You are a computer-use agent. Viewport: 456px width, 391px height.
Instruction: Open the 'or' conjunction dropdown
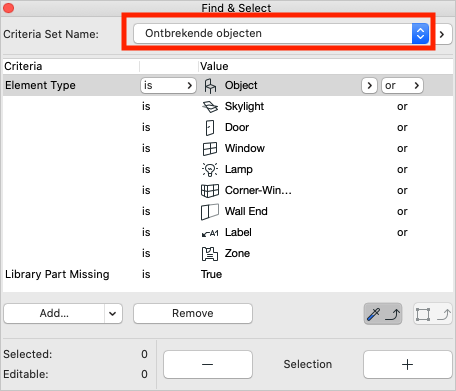pos(402,86)
